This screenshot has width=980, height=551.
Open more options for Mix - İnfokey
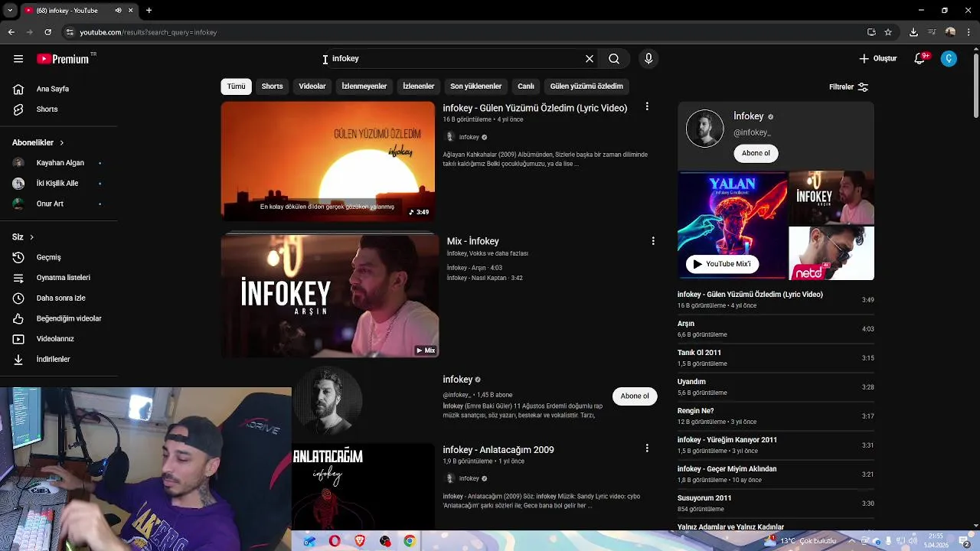pyautogui.click(x=653, y=241)
